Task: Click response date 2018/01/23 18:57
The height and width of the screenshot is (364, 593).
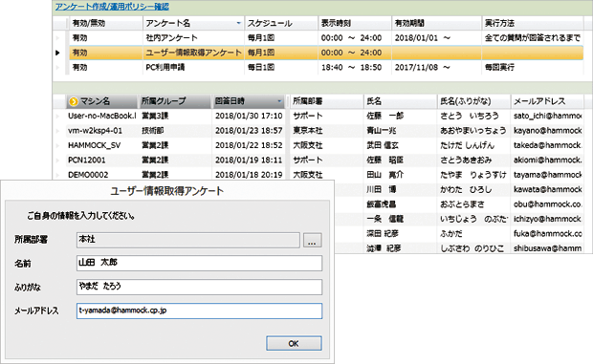Action: click(x=249, y=131)
